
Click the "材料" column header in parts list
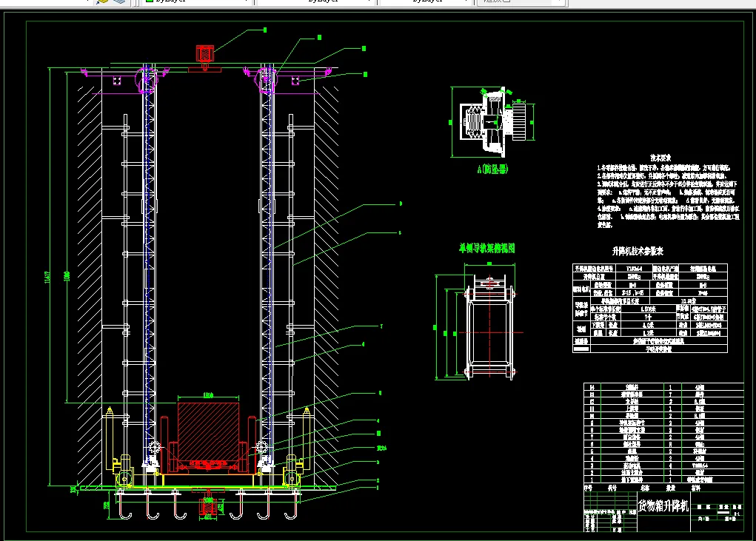[696, 488]
